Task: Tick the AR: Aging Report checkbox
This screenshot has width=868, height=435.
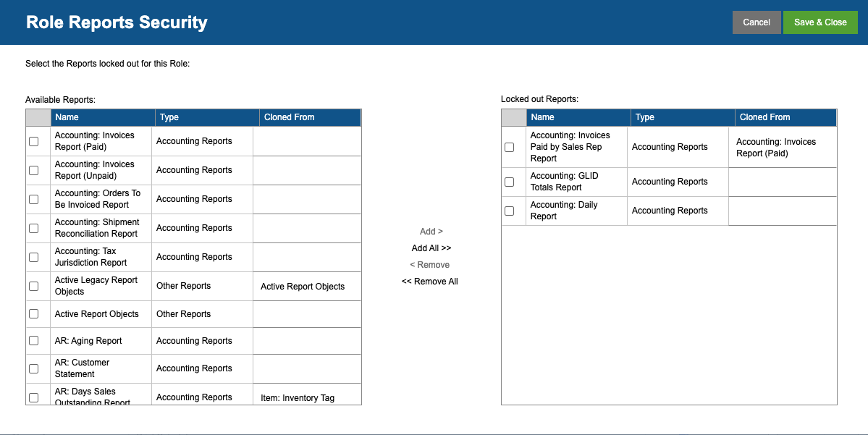Action: tap(34, 340)
